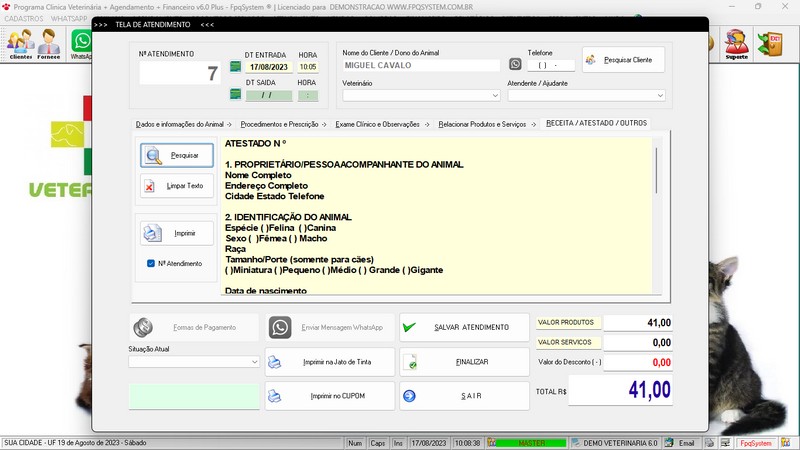Click the atestado text scrollbar
The image size is (800, 450).
click(656, 220)
